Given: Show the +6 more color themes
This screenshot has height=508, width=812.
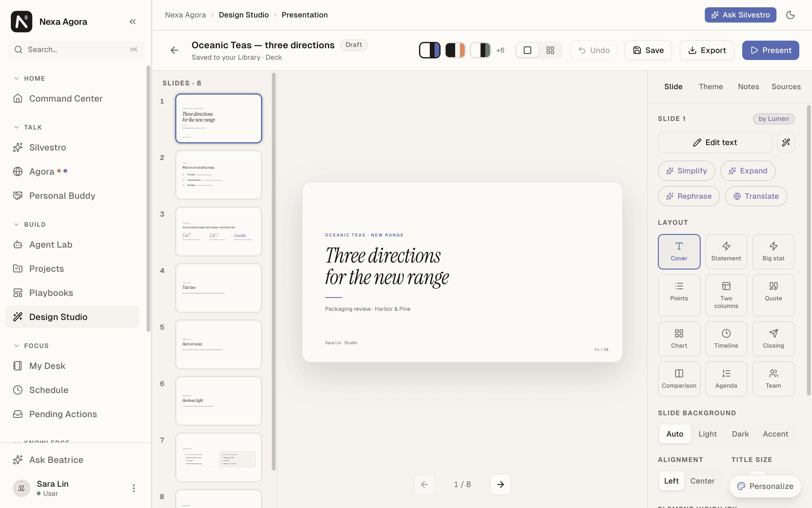Looking at the screenshot, I should point(500,50).
